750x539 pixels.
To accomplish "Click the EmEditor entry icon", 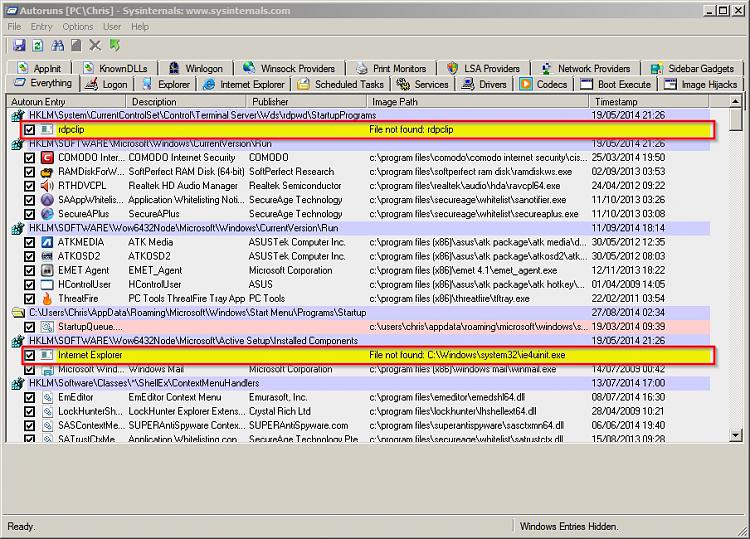I will tap(47, 397).
